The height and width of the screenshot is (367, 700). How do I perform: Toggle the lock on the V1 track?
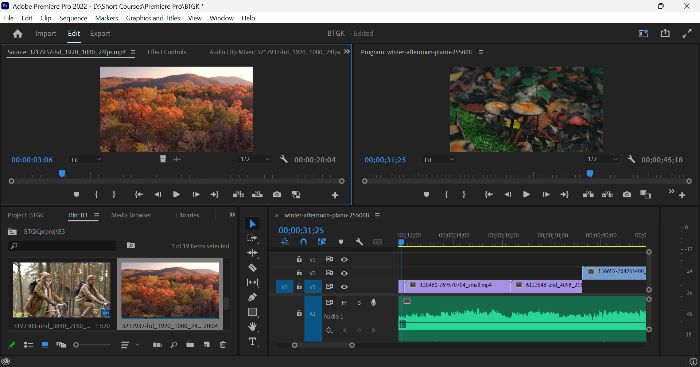point(299,287)
